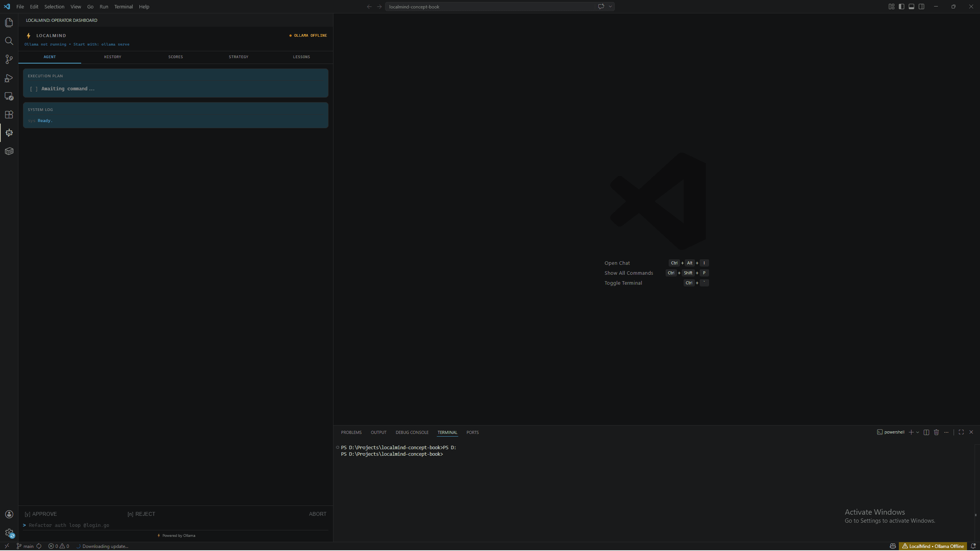This screenshot has height=551, width=980.
Task: Open the PORTS panel tab
Action: 472,432
